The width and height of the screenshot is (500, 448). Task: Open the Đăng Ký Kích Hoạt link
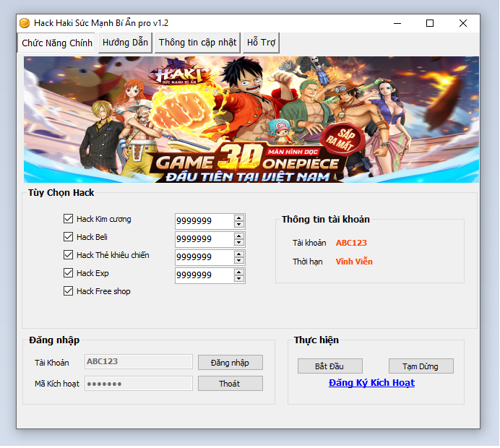[x=371, y=383]
